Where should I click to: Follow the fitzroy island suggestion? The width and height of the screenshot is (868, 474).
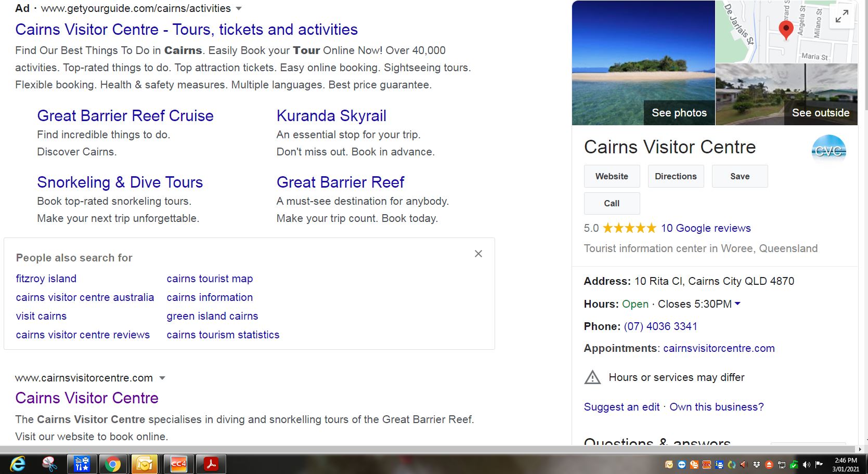coord(46,279)
